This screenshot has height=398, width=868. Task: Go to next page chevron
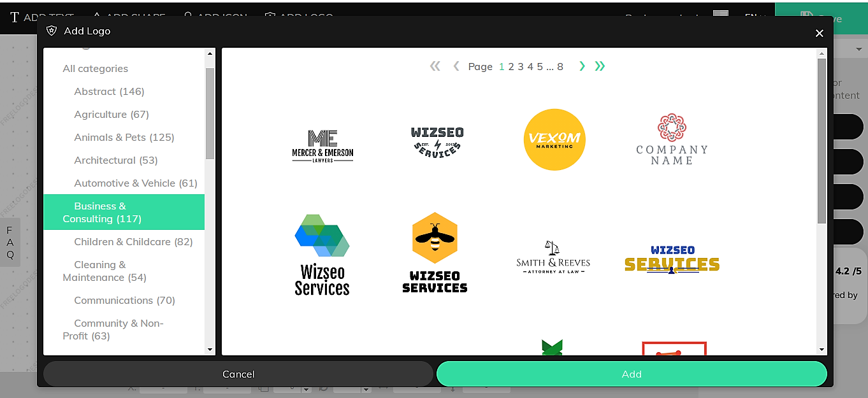tap(582, 66)
